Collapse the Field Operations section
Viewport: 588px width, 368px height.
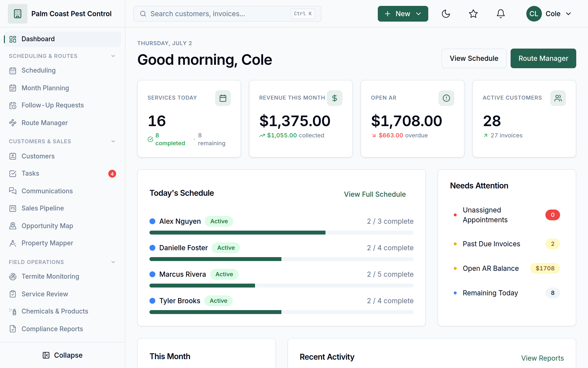tap(113, 262)
